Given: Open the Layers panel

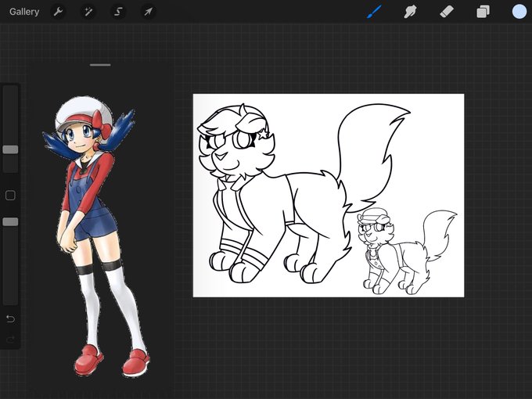Looking at the screenshot, I should click(x=483, y=12).
